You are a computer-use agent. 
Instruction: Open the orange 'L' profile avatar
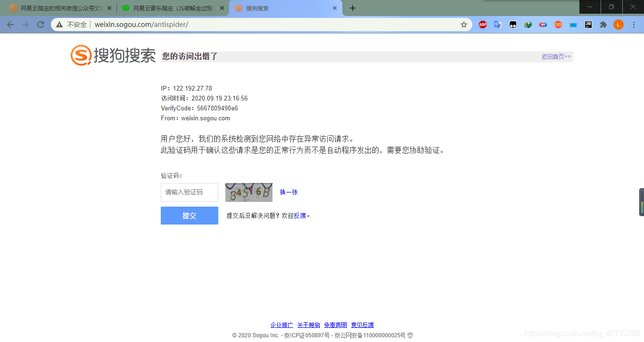(619, 25)
